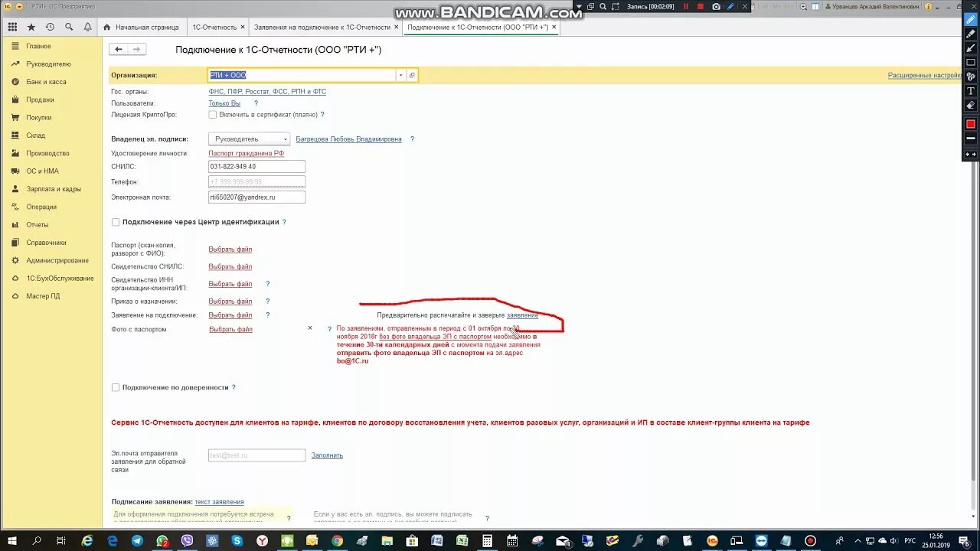Image resolution: width=980 pixels, height=551 pixels.
Task: Open Багрецова Любовь Владимировна link
Action: [x=348, y=139]
